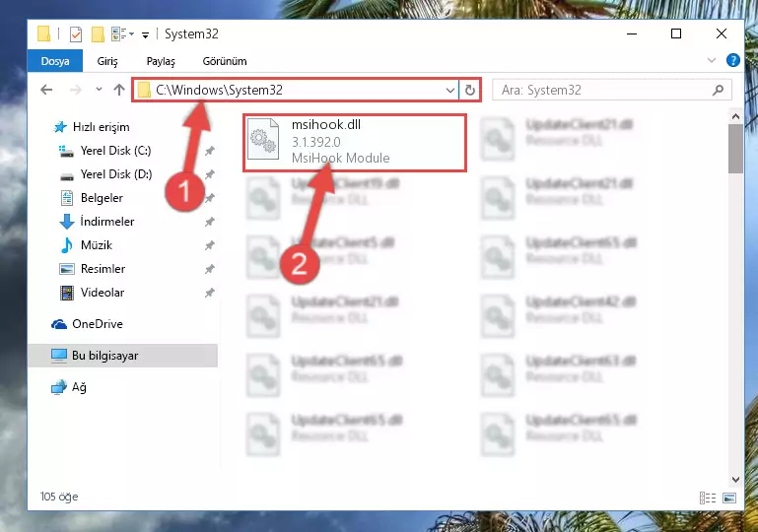Image resolution: width=758 pixels, height=532 pixels.
Task: Click the scrollbar down arrow
Action: [x=735, y=480]
